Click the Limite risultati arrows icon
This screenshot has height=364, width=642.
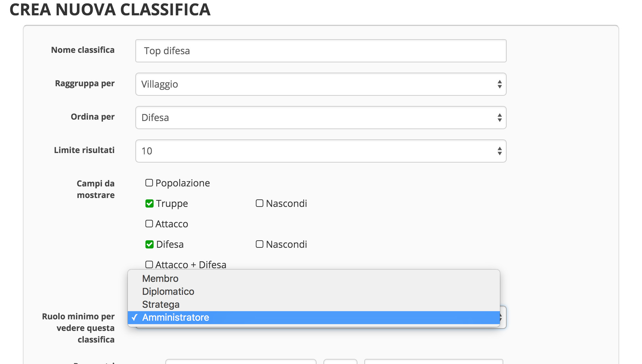[500, 151]
